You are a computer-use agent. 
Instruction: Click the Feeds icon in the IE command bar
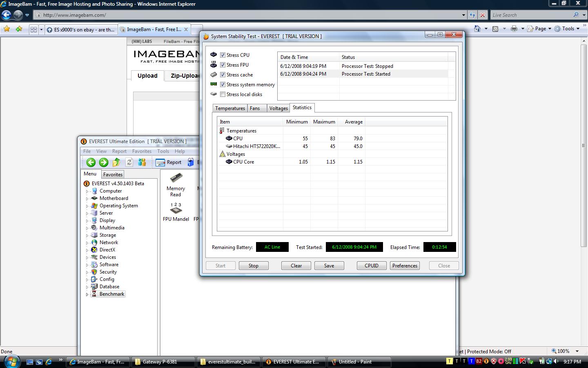point(495,29)
